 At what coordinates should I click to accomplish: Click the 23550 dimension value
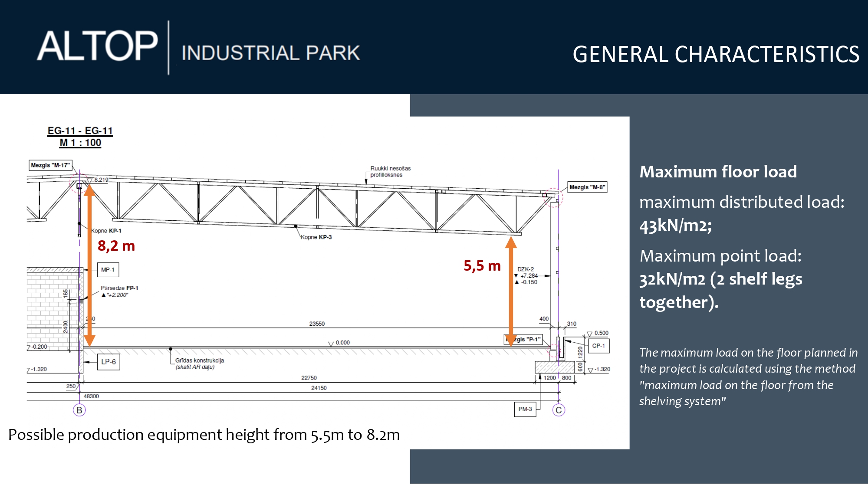click(317, 324)
